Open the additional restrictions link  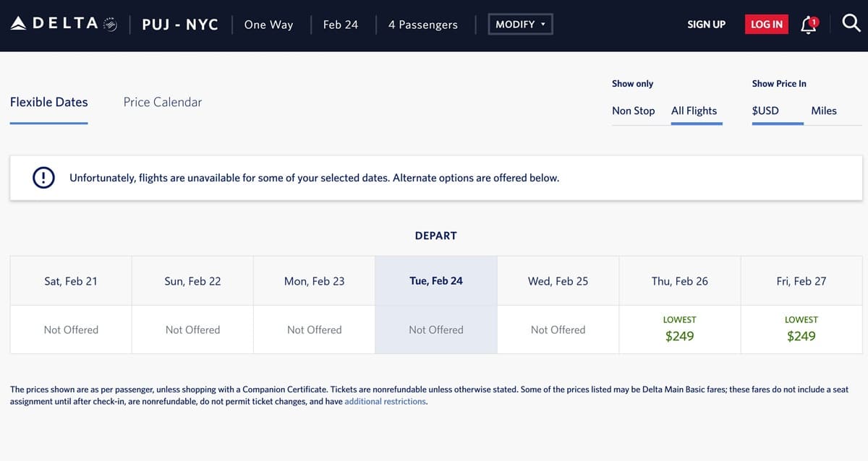pyautogui.click(x=385, y=402)
